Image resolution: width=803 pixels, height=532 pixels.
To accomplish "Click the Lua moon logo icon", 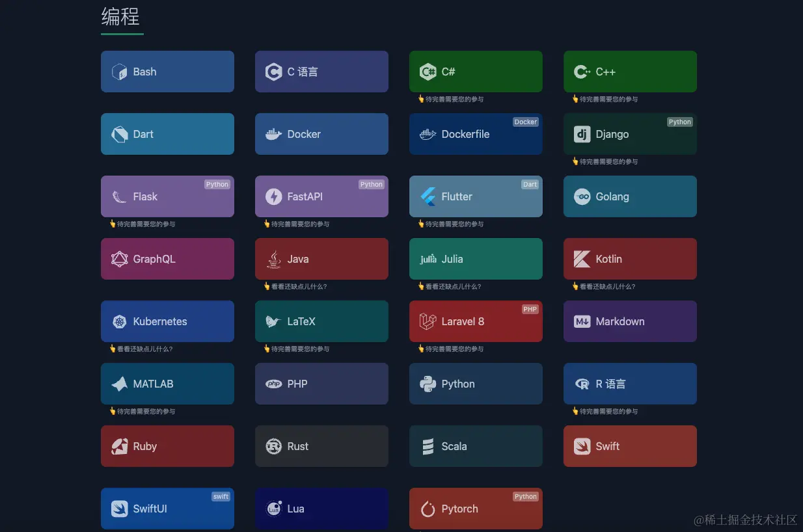I will [273, 509].
